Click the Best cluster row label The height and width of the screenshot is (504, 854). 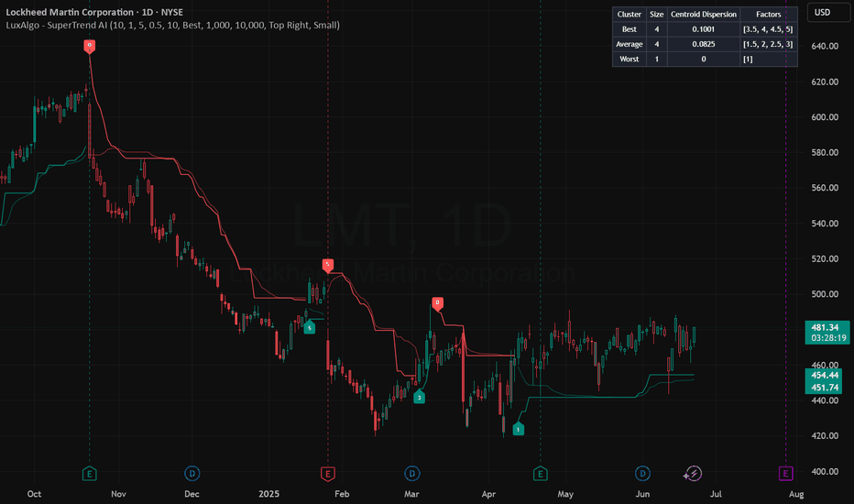click(630, 29)
